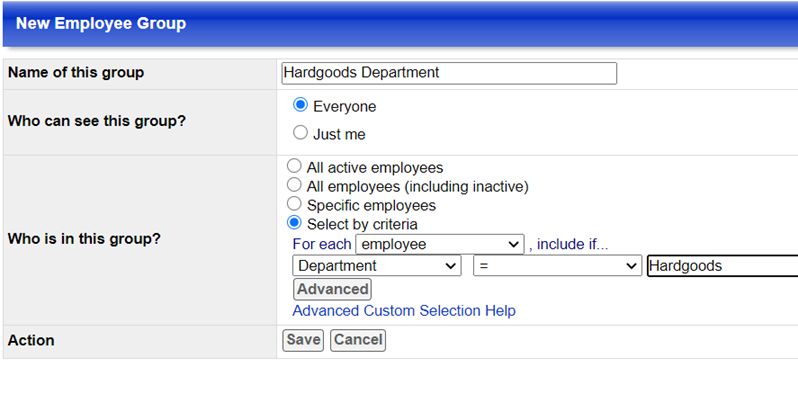The image size is (798, 412).
Task: Choose the Specific employees radio button
Action: click(294, 204)
